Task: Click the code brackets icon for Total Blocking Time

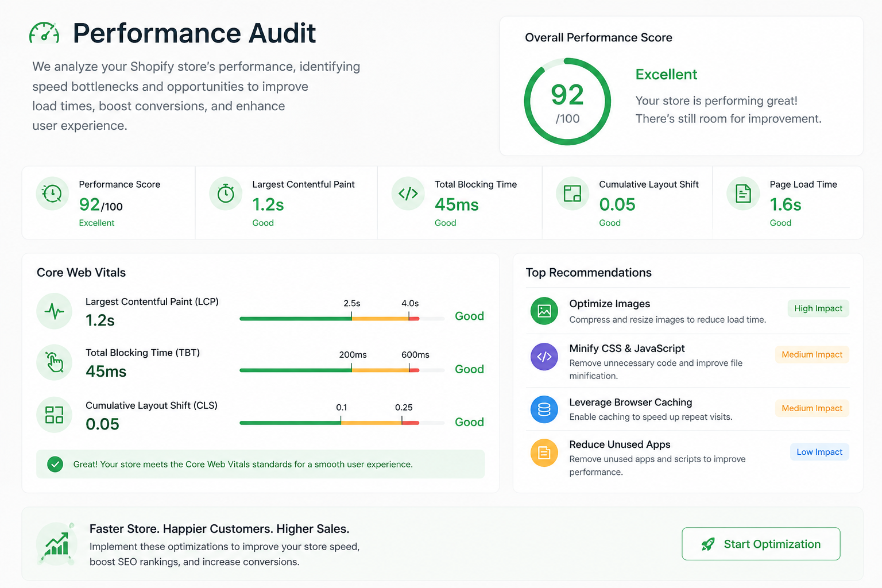Action: [408, 194]
